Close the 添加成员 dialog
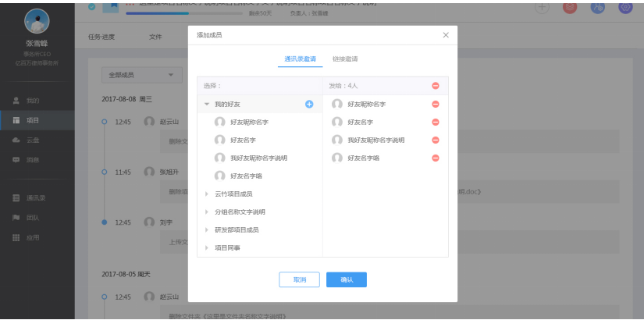Image resolution: width=644 pixels, height=320 pixels. pyautogui.click(x=446, y=35)
